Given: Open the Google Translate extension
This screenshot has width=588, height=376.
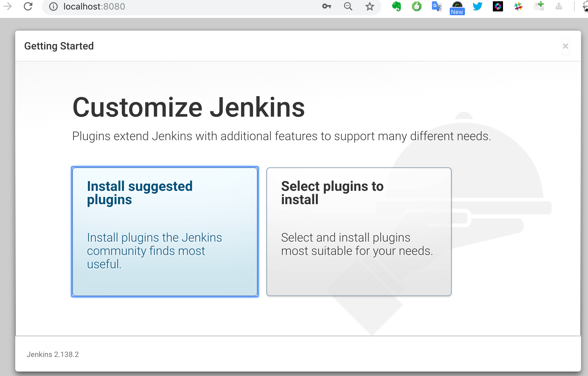Looking at the screenshot, I should pyautogui.click(x=437, y=7).
